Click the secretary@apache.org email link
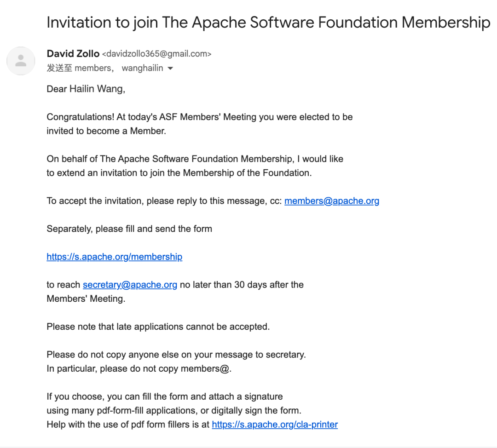The image size is (497, 448). 130,285
